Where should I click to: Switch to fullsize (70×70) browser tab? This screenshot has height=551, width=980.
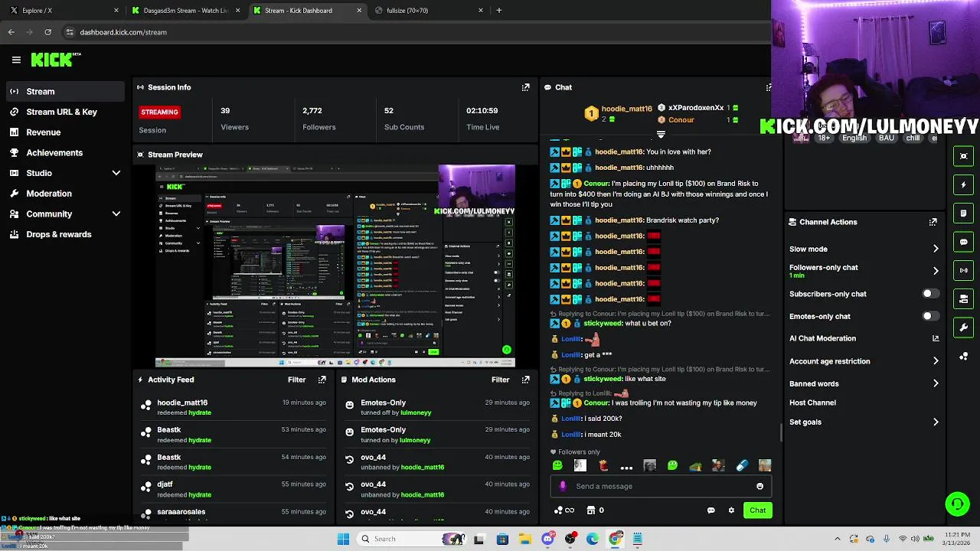coord(430,11)
